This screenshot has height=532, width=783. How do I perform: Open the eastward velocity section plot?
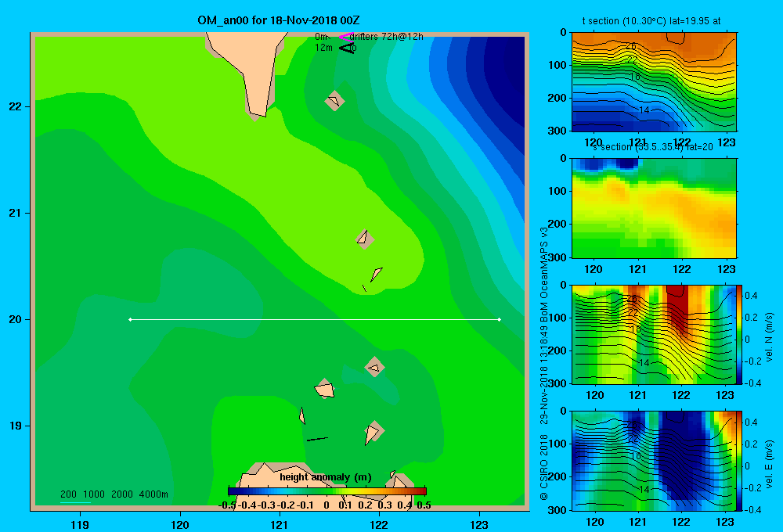[654, 461]
